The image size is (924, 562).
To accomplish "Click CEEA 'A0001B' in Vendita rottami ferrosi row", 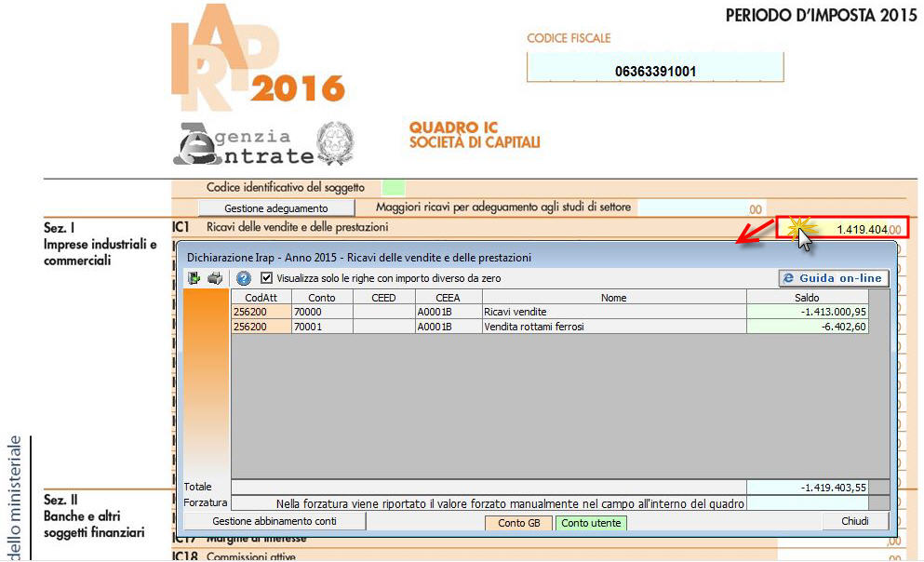I will coord(448,327).
